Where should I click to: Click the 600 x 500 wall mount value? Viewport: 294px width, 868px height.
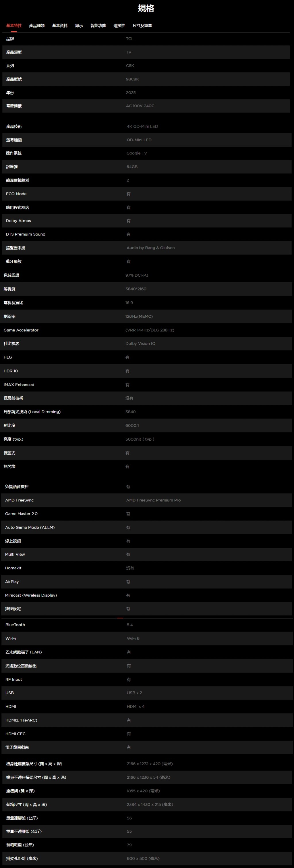(x=143, y=858)
